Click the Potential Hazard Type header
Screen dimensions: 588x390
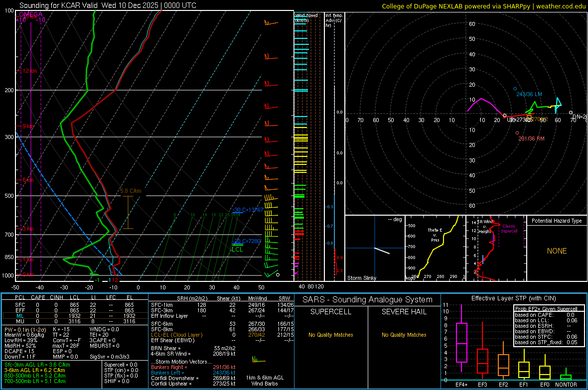557,221
